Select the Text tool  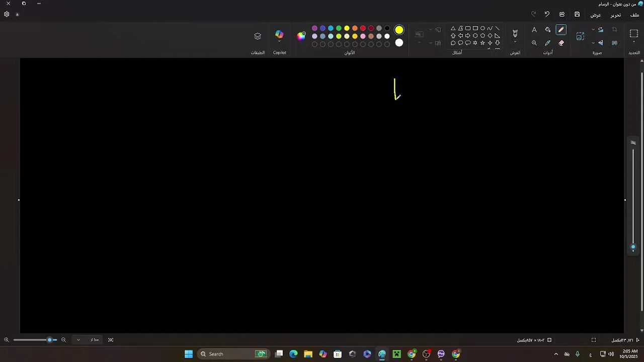[x=534, y=30]
